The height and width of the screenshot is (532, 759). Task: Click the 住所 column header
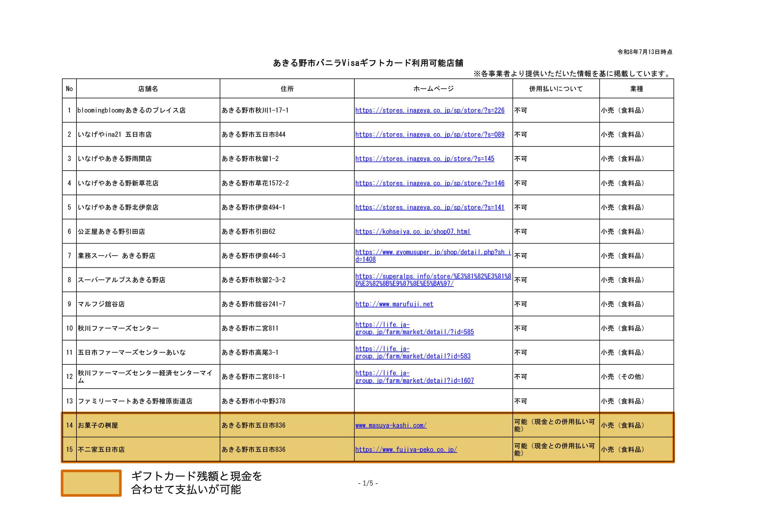(287, 89)
